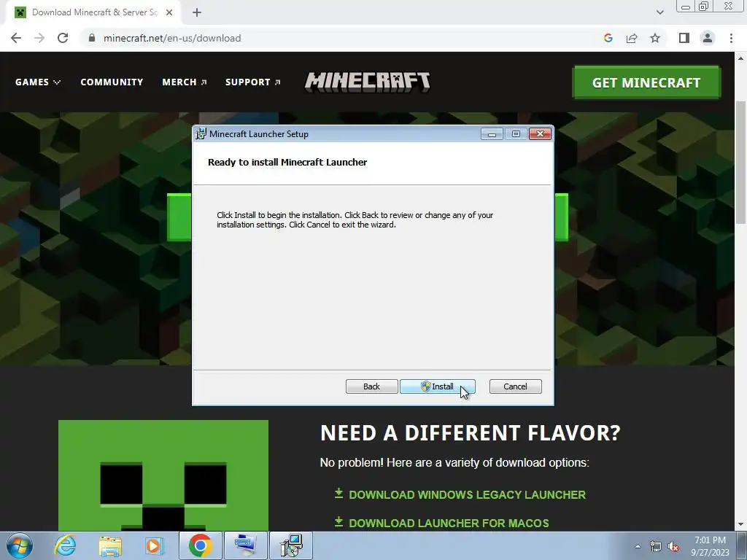
Task: Maximize the Minecraft Launcher Setup dialog
Action: (516, 134)
